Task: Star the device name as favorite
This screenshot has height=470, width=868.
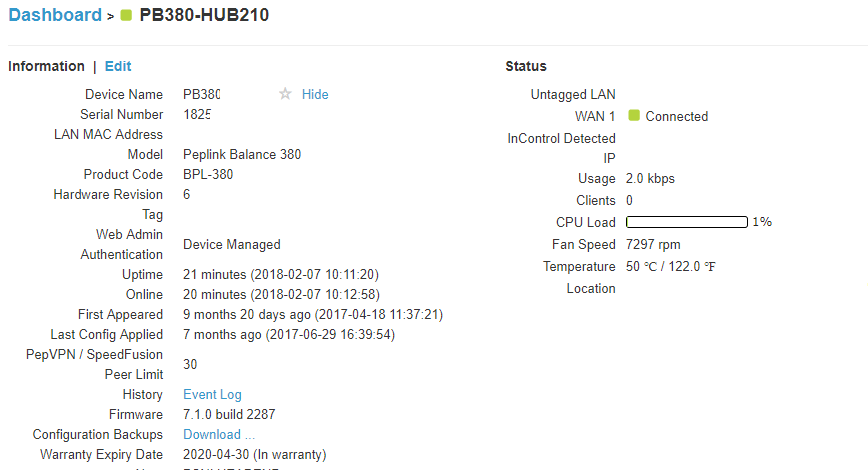Action: [285, 94]
